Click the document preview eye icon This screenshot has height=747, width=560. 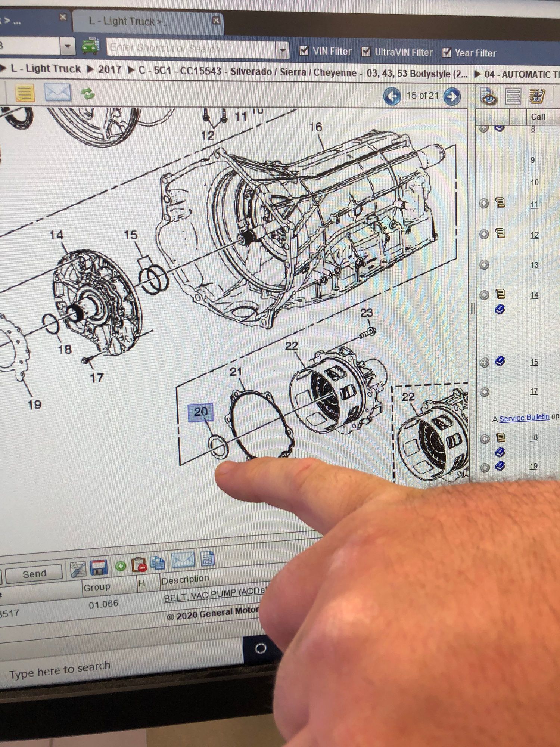pos(488,96)
